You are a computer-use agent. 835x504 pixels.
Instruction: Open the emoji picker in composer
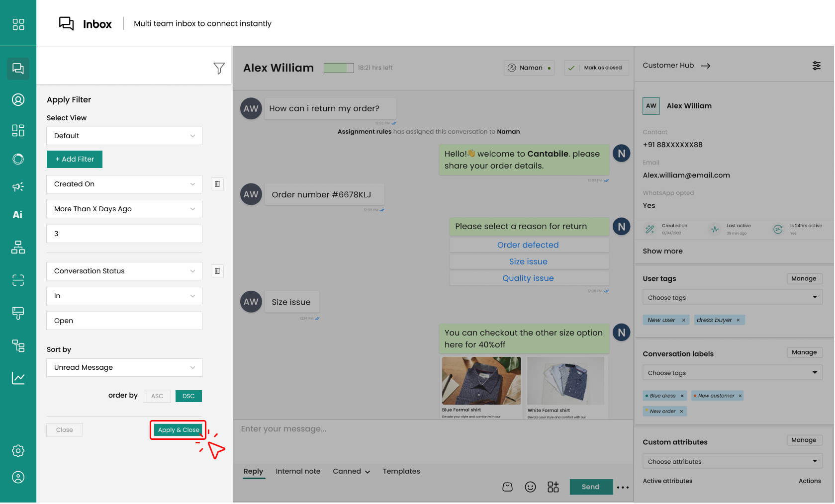click(530, 487)
